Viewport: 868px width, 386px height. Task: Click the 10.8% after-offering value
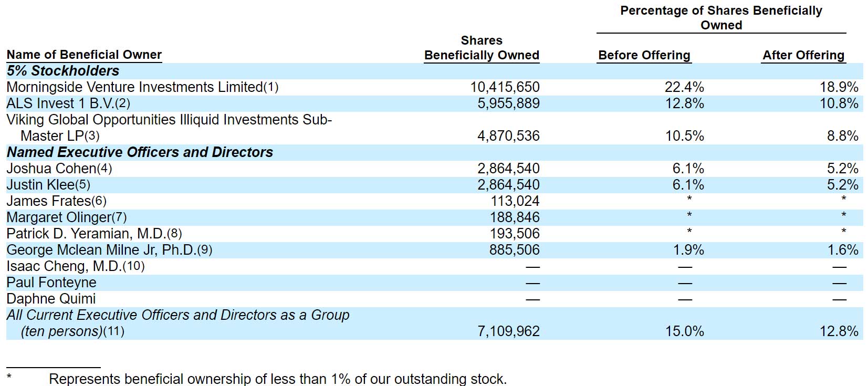pyautogui.click(x=839, y=103)
